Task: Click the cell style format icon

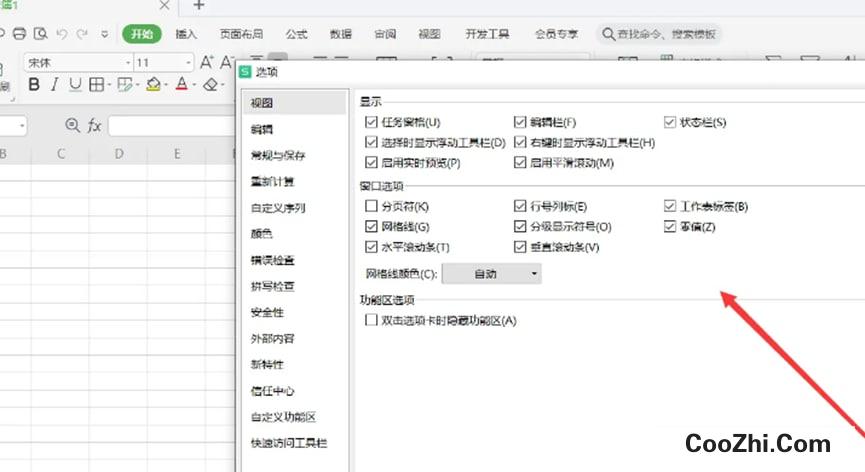Action: pyautogui.click(x=125, y=84)
